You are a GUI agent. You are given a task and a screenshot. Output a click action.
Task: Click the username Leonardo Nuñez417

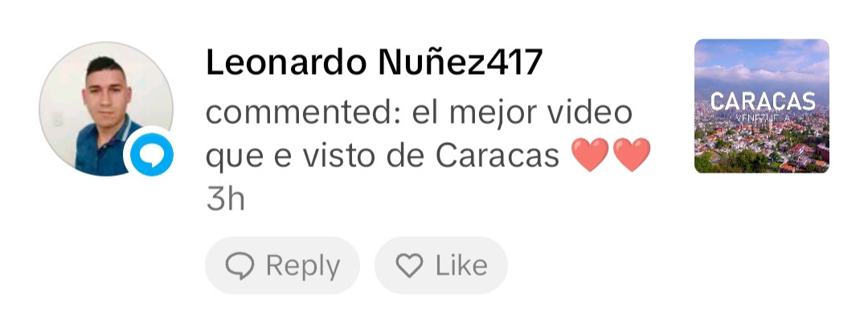point(374,63)
